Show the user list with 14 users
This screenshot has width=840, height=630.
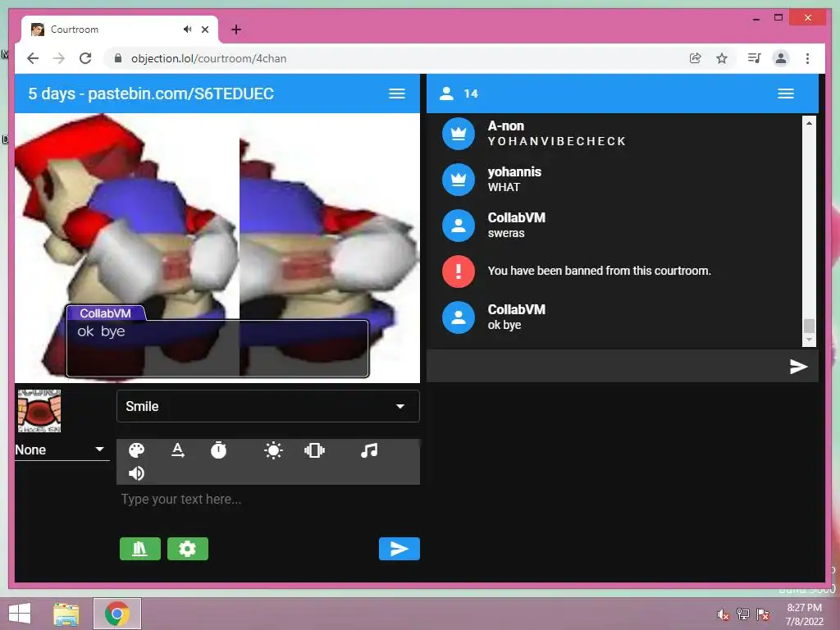point(459,94)
